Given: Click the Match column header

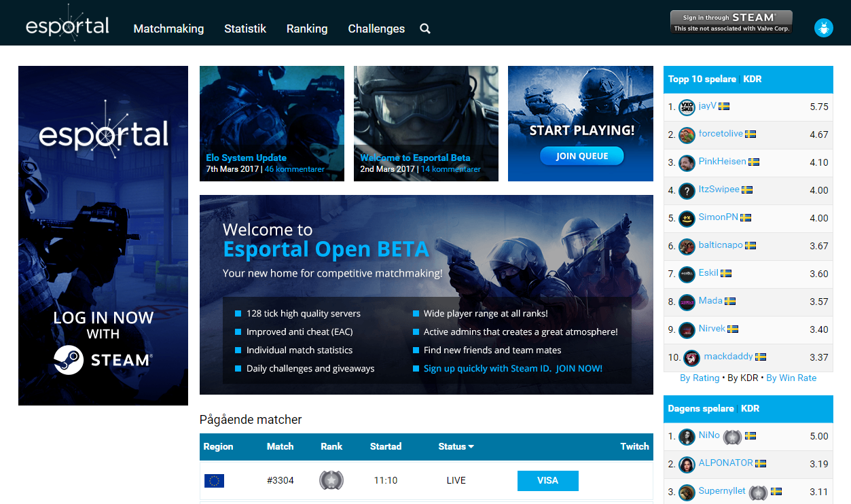Looking at the screenshot, I should click(280, 447).
